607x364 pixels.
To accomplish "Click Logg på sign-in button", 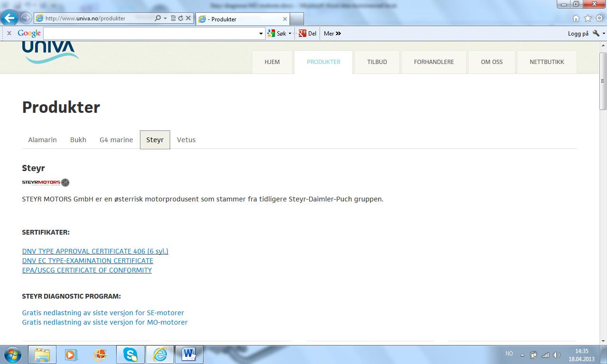I will pyautogui.click(x=578, y=33).
